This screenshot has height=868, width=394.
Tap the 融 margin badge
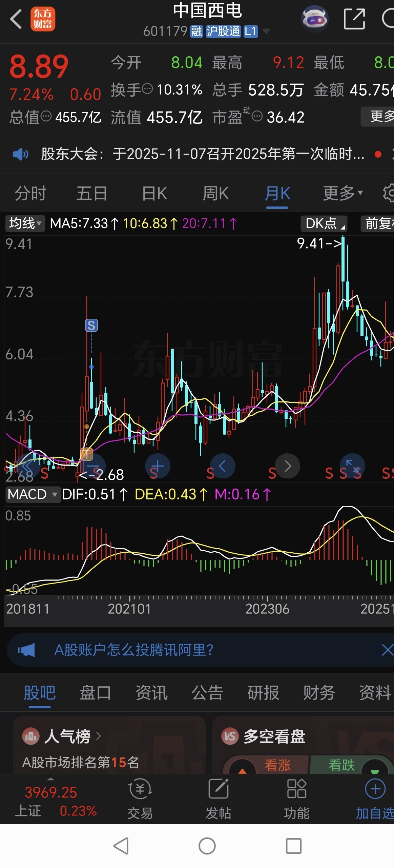[x=196, y=32]
